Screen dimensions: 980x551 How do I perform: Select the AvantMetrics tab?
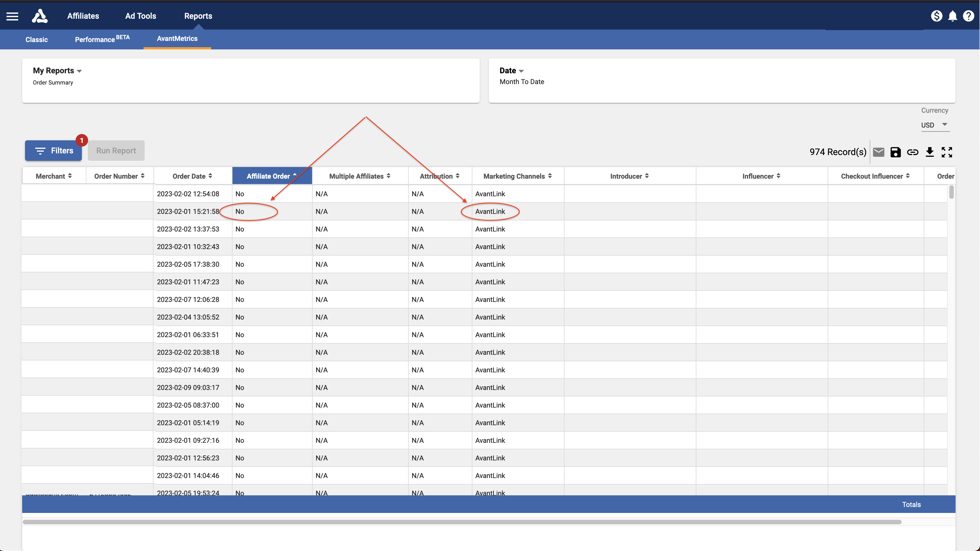(x=177, y=39)
